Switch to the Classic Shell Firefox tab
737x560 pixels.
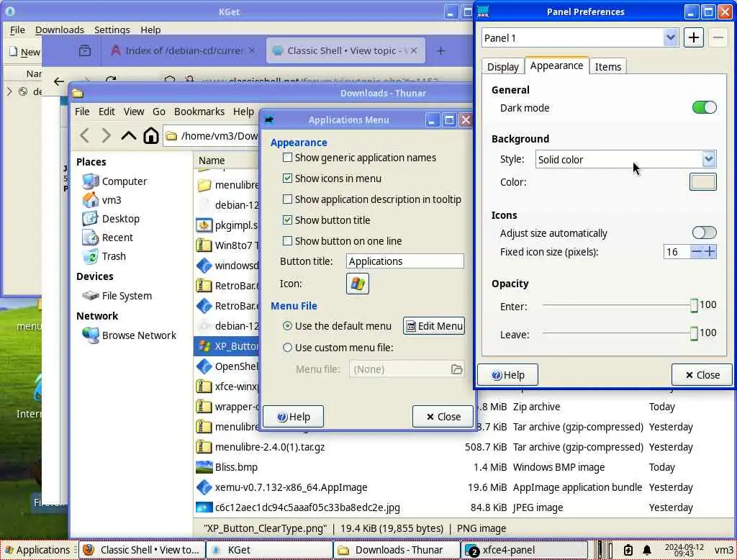point(345,51)
